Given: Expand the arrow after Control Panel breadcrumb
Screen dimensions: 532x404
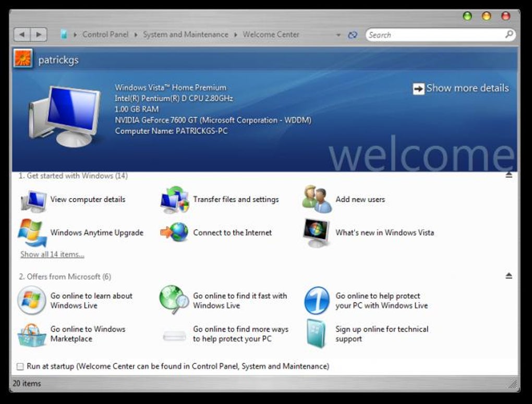Looking at the screenshot, I should (136, 34).
